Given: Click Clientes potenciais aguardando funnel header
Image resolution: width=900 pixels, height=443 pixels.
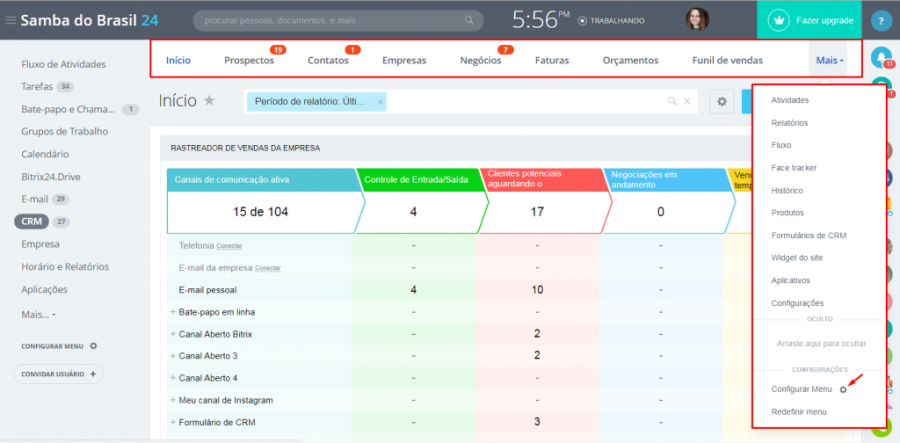Looking at the screenshot, I should pos(544,179).
